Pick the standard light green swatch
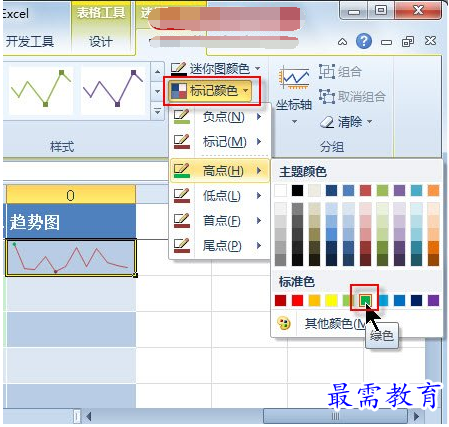This screenshot has height=427, width=449. click(347, 300)
